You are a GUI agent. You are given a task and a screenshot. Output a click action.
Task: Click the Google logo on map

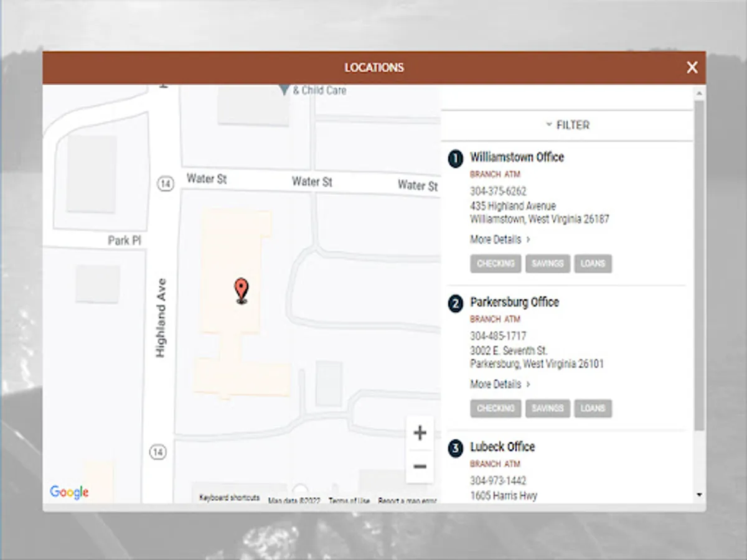(69, 492)
